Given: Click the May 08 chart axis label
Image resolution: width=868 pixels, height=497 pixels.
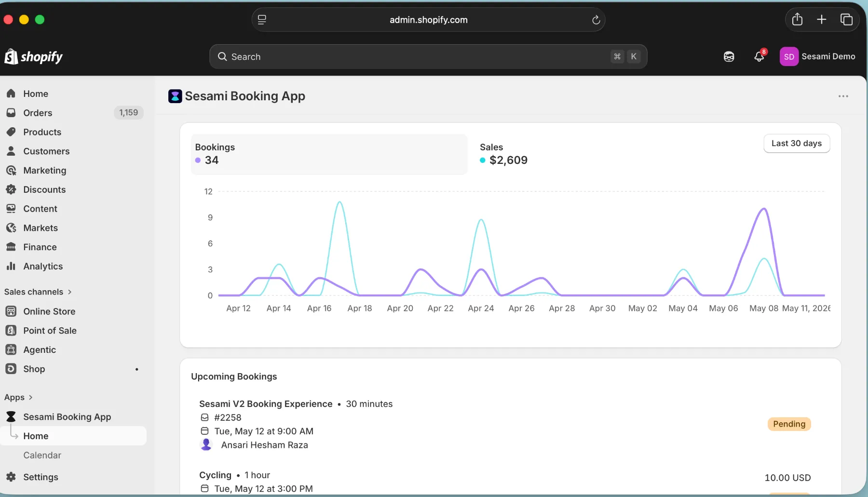Looking at the screenshot, I should 764,308.
